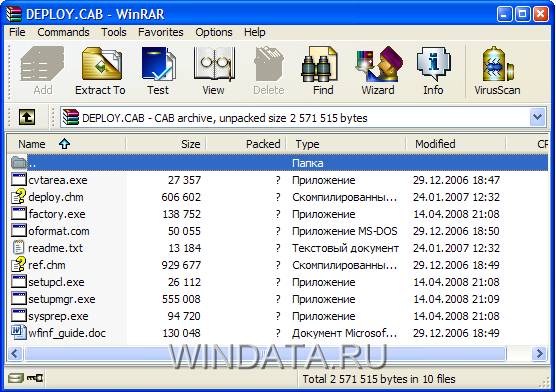Click the date 14.04.2008 21:09
This screenshot has width=556, height=392.
tap(456, 299)
